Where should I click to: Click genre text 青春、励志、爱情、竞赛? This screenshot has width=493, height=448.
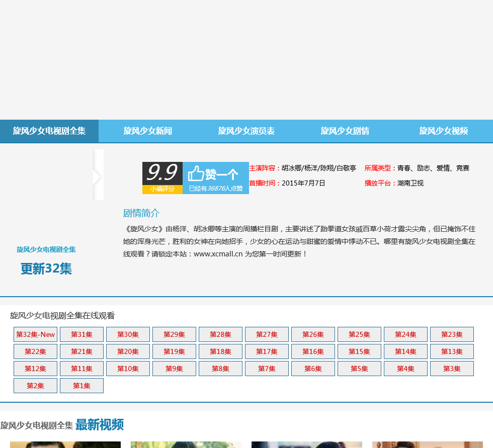[433, 168]
